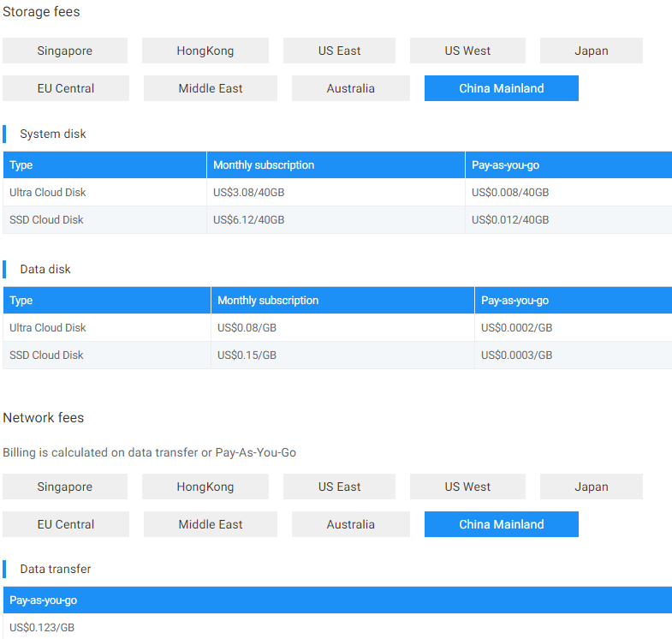Screen dimensions: 672x639
Task: Open Middle East tab in Storage fees
Action: coord(211,88)
